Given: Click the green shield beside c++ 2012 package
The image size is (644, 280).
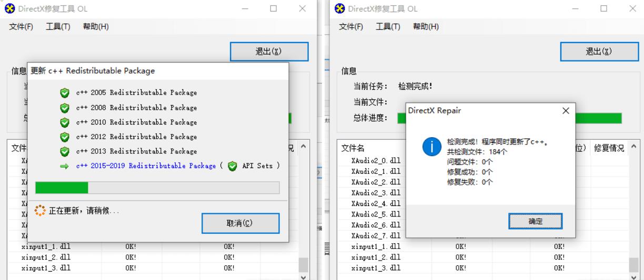Looking at the screenshot, I should pos(65,137).
